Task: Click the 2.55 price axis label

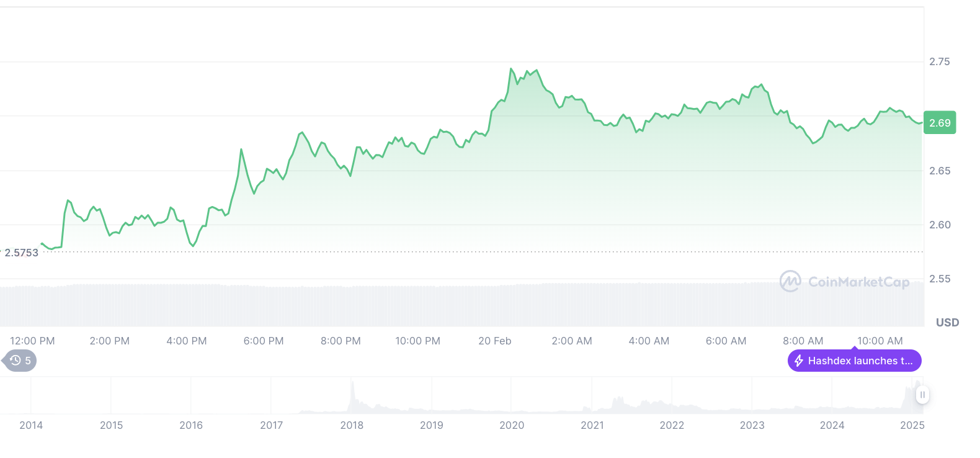Action: (x=940, y=279)
